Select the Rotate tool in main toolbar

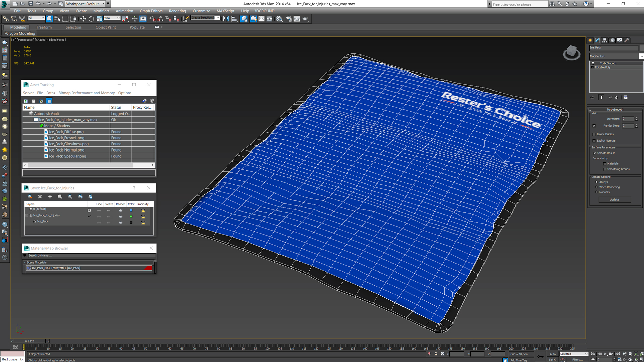(91, 19)
